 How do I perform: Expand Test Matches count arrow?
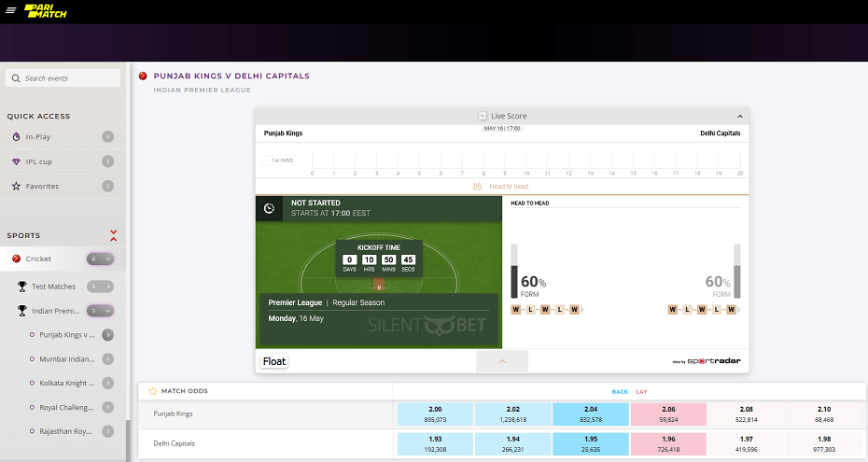[100, 286]
